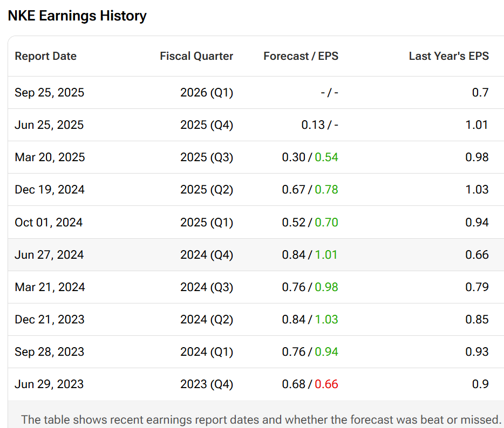Viewport: 504px width, 428px height.
Task: Click the '0.13 / -' Forecast / EPS cell
Action: pyautogui.click(x=320, y=125)
